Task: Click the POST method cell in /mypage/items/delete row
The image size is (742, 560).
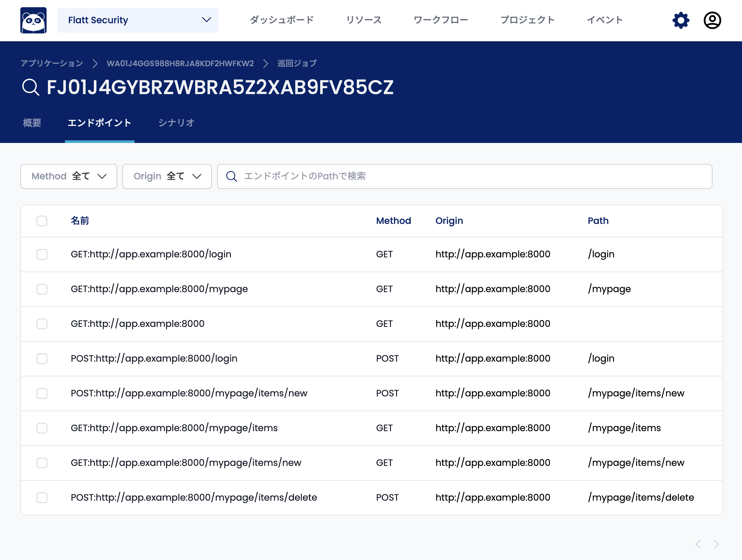Action: coord(387,498)
